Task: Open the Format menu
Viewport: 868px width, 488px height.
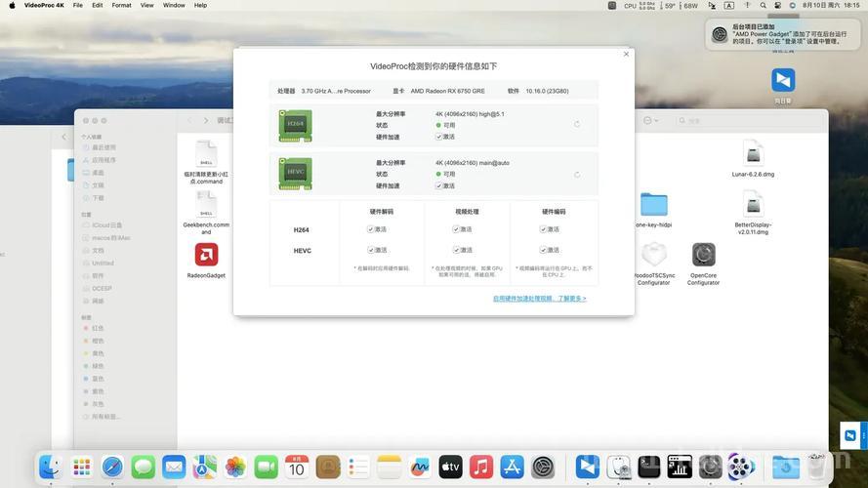Action: [121, 5]
